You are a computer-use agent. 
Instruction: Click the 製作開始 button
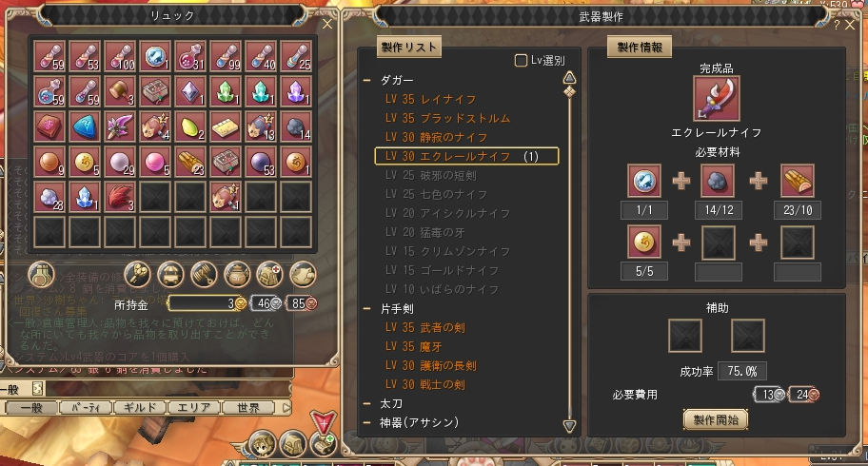(x=716, y=419)
